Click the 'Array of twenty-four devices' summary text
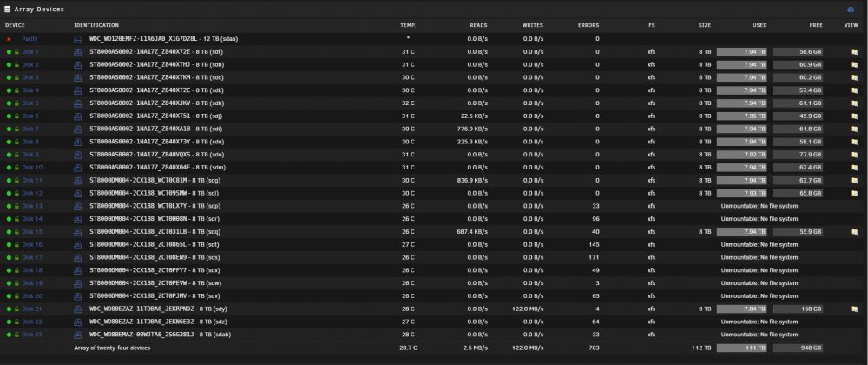Viewport: 868px width, 365px height. [112, 348]
